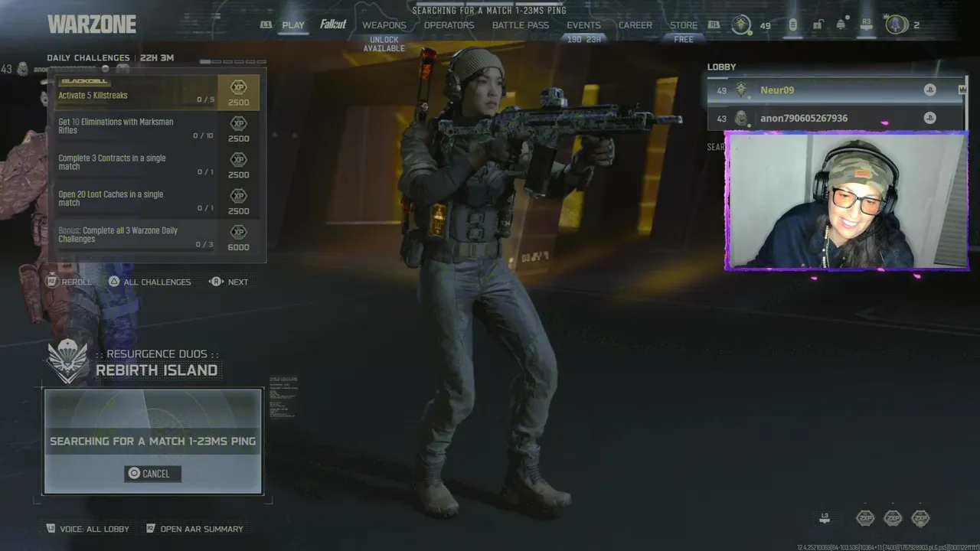Viewport: 980px width, 551px height.
Task: Switch to the CAREER tab
Action: click(635, 25)
